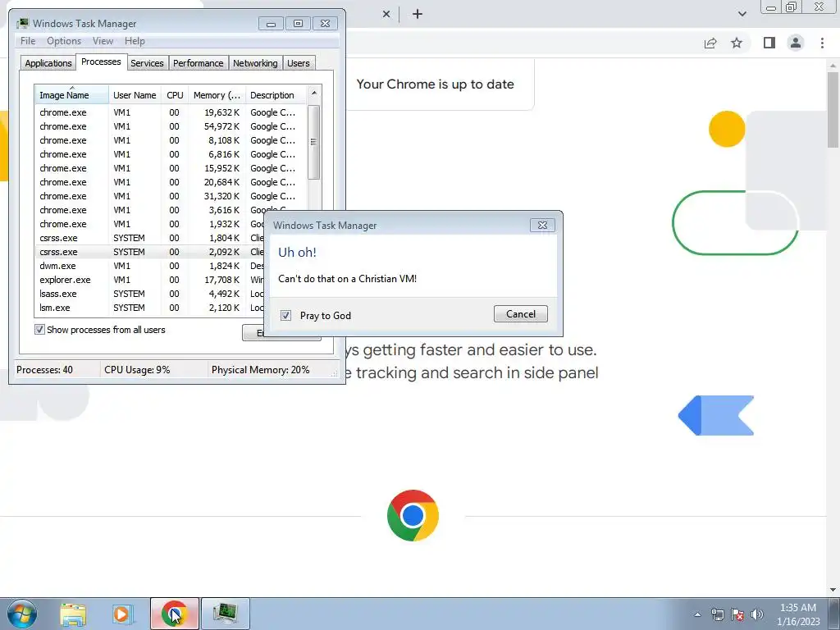Viewport: 840px width, 630px height.
Task: Sort by the Description column
Action: coord(276,95)
